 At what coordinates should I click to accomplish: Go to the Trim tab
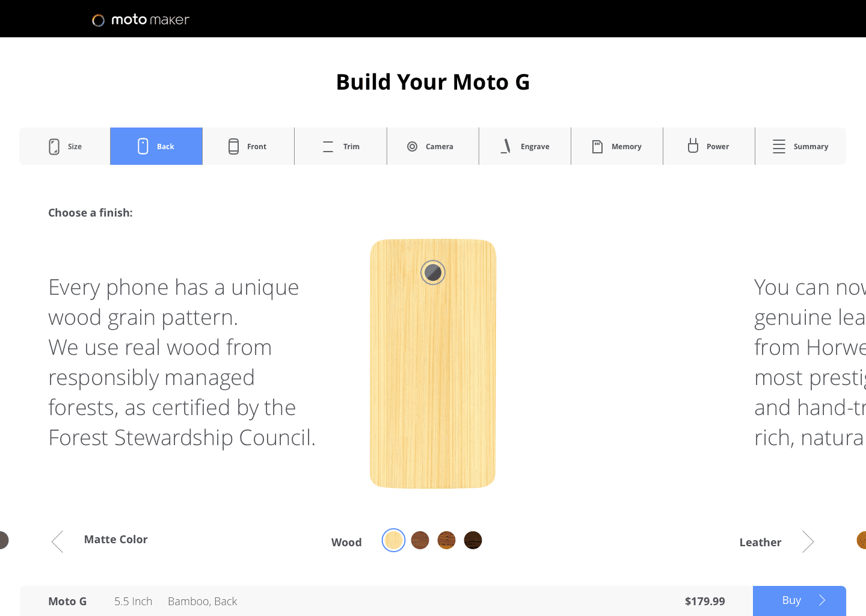click(341, 146)
